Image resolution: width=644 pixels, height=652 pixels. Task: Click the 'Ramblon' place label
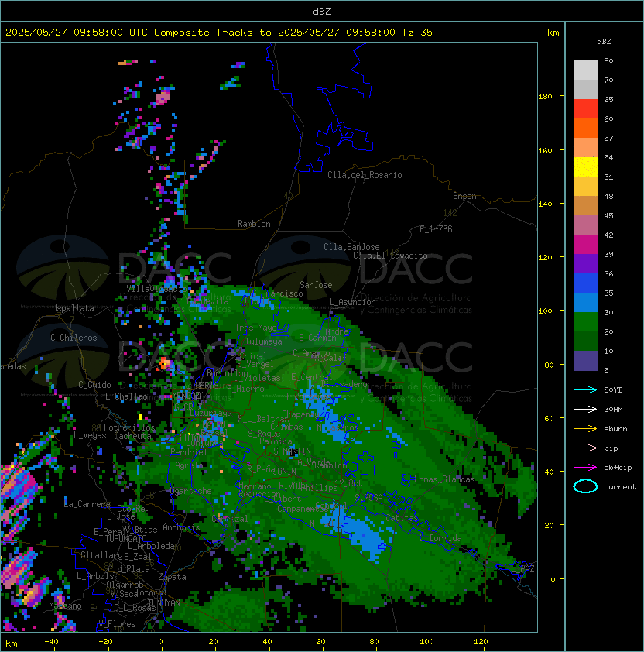(x=254, y=224)
